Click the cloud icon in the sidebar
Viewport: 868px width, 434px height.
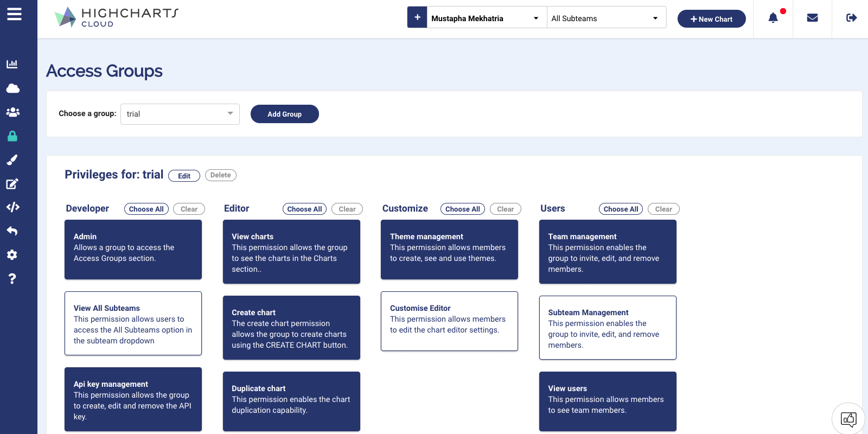click(x=12, y=88)
